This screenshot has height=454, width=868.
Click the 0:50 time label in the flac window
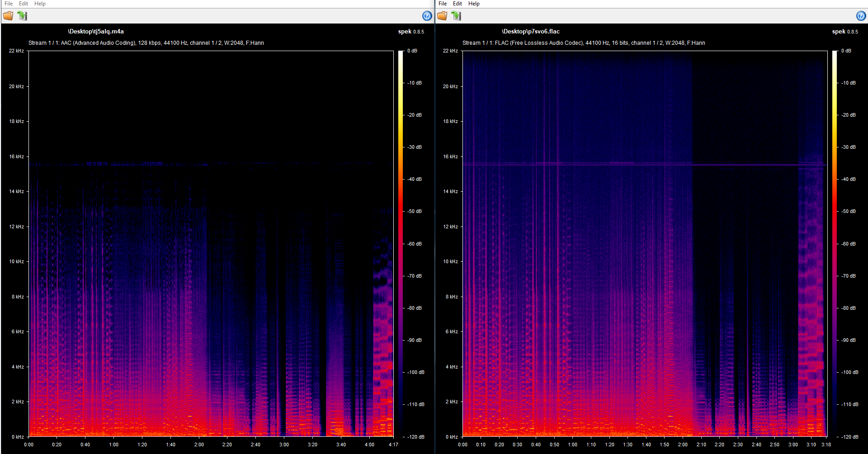click(x=554, y=445)
